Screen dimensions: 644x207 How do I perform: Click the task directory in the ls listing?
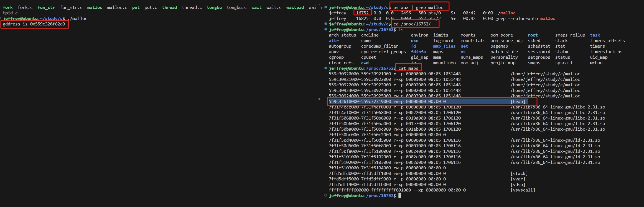595,35
